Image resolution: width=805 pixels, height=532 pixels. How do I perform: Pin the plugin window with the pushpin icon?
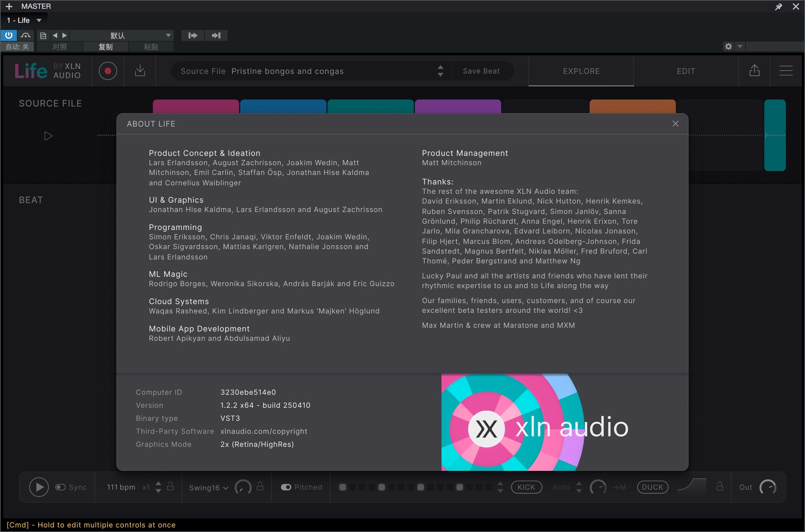[x=779, y=6]
